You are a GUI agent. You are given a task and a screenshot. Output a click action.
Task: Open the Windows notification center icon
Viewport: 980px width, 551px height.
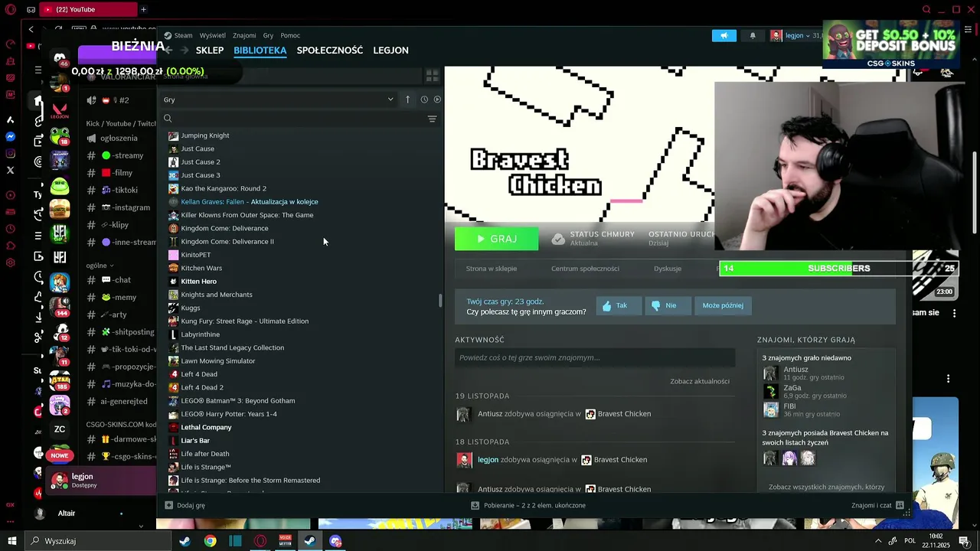964,541
